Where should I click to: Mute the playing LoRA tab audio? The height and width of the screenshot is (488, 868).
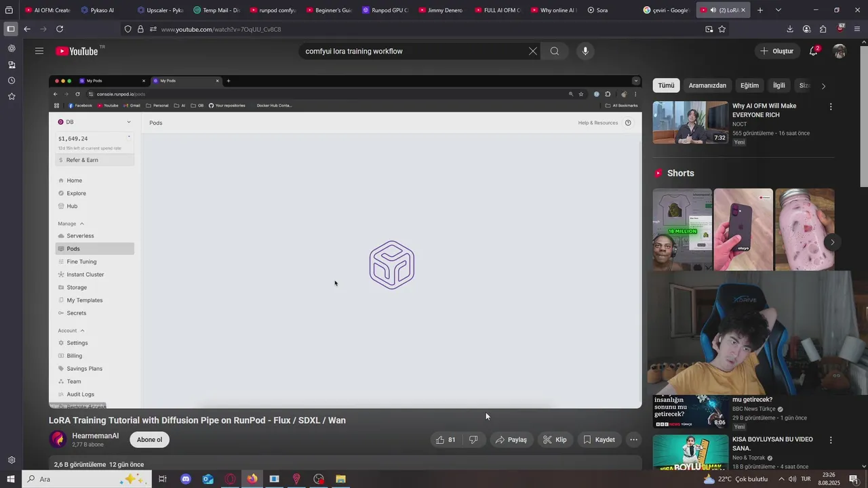(x=713, y=10)
